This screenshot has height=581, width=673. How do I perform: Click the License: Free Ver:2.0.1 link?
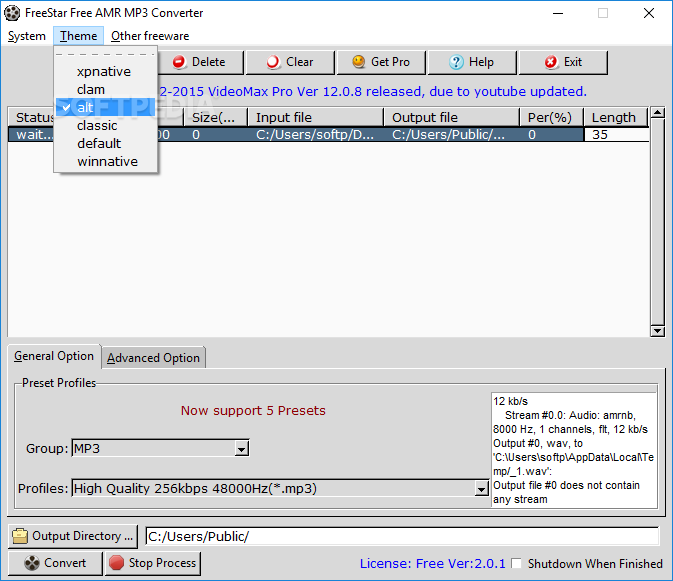pos(432,563)
